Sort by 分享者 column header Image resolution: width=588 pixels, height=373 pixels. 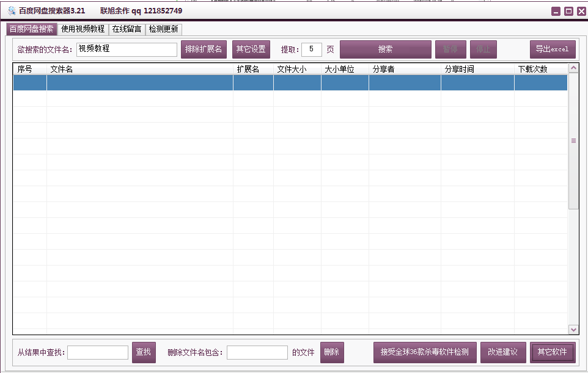point(405,69)
